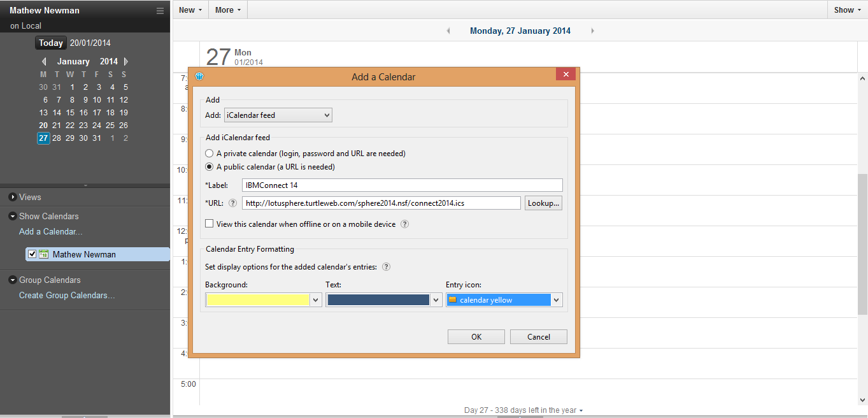Enable view calendar when offline checkbox
This screenshot has height=418, width=868.
point(210,224)
